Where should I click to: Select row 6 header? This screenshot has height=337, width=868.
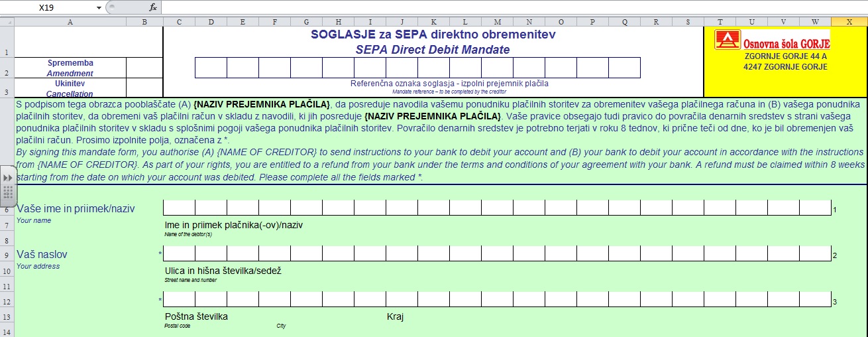coord(7,210)
